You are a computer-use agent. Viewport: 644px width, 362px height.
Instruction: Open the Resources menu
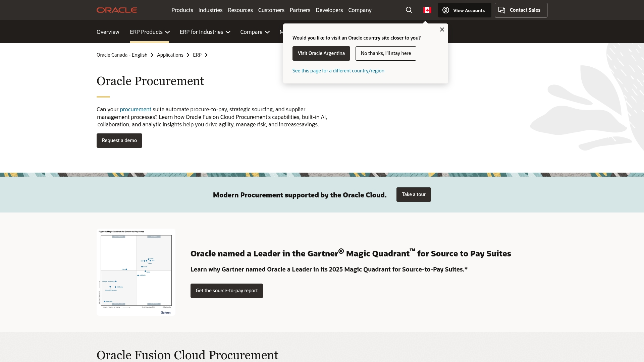pyautogui.click(x=240, y=10)
